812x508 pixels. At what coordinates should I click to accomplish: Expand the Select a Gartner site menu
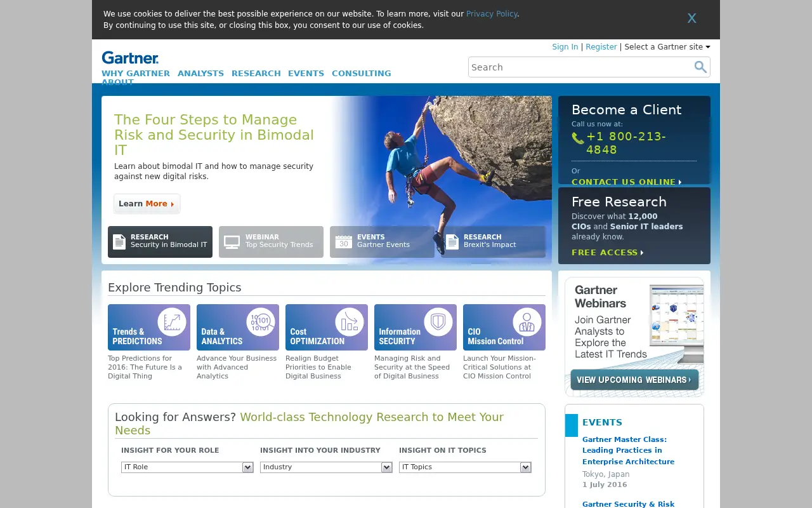click(x=667, y=47)
